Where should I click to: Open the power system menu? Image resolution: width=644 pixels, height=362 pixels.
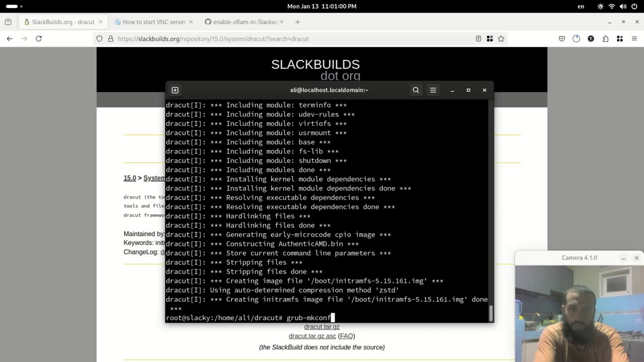634,7
